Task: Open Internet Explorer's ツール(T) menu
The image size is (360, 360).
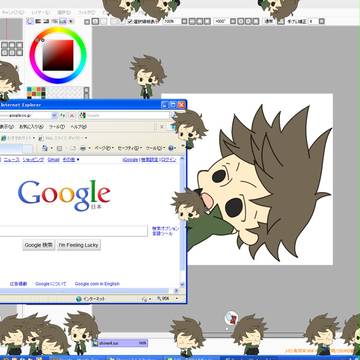Action: pyautogui.click(x=57, y=127)
